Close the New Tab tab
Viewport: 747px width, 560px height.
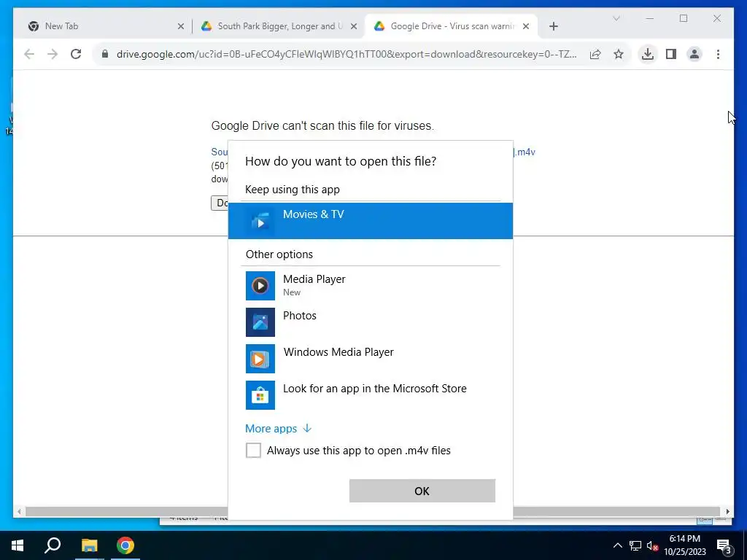pos(181,27)
